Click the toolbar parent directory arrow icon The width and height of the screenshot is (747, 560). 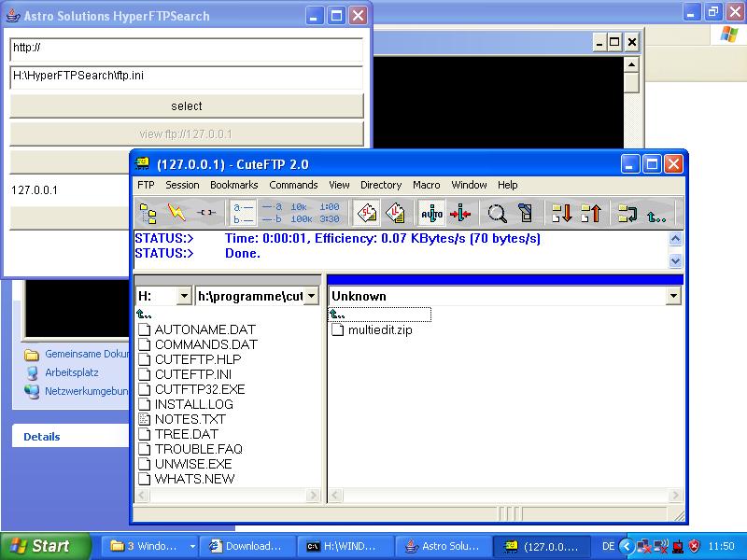point(656,217)
